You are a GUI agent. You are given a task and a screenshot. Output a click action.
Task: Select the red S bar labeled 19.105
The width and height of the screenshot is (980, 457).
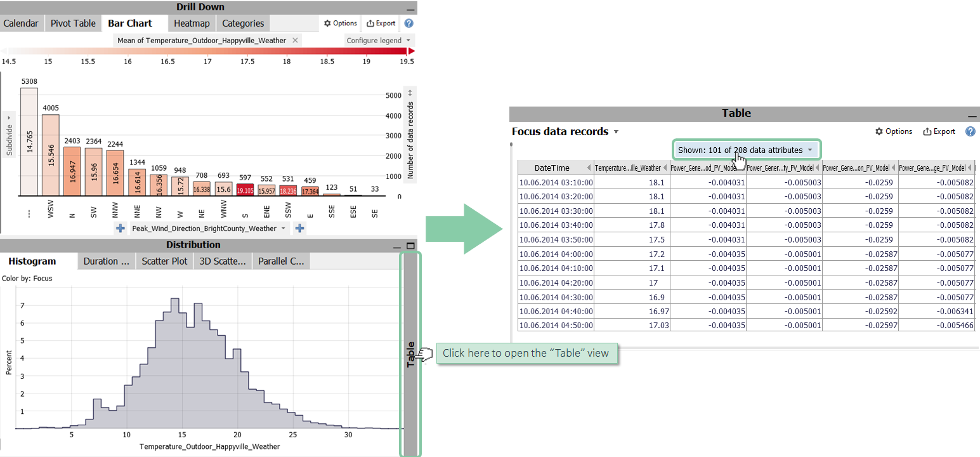[x=244, y=190]
